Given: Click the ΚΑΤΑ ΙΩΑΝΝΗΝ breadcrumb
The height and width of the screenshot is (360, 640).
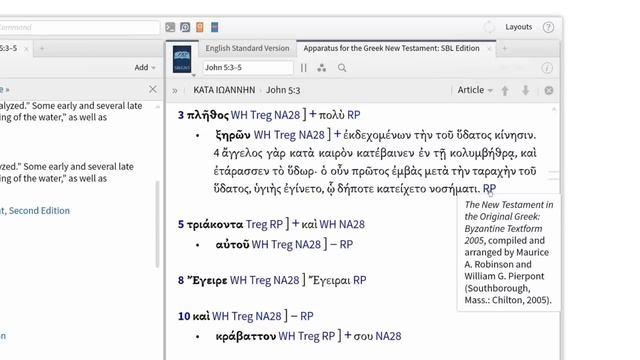Looking at the screenshot, I should coord(224,90).
